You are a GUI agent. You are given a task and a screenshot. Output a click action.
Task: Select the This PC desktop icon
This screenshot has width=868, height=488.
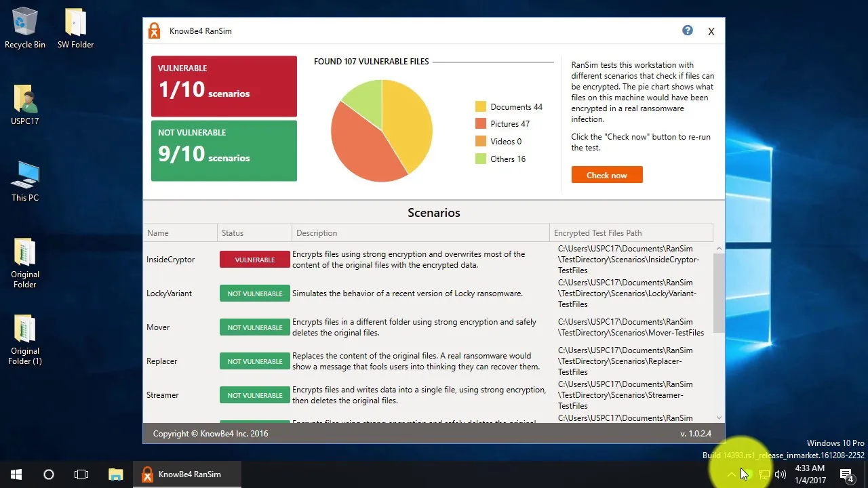coord(25,182)
